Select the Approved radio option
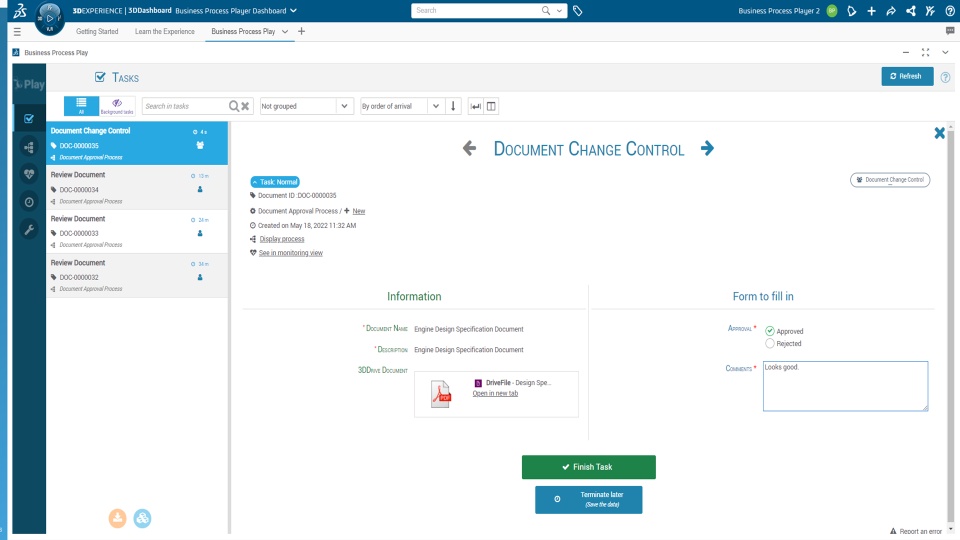The height and width of the screenshot is (540, 960). click(770, 331)
